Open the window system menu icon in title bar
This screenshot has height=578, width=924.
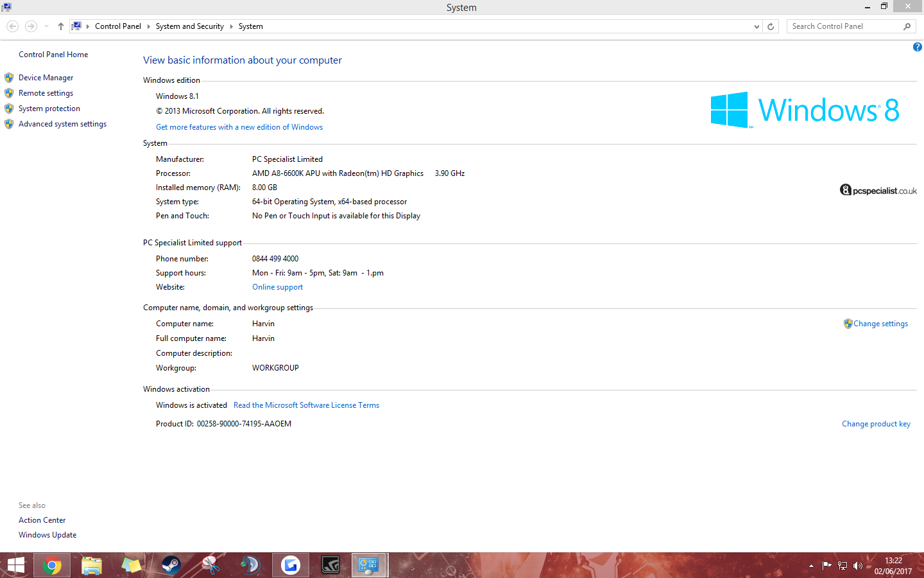[x=6, y=7]
